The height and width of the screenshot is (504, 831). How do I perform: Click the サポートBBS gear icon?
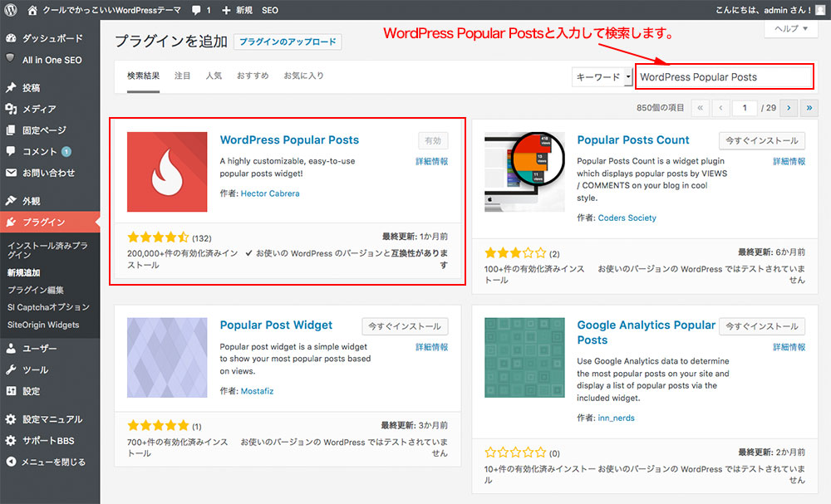(11, 440)
